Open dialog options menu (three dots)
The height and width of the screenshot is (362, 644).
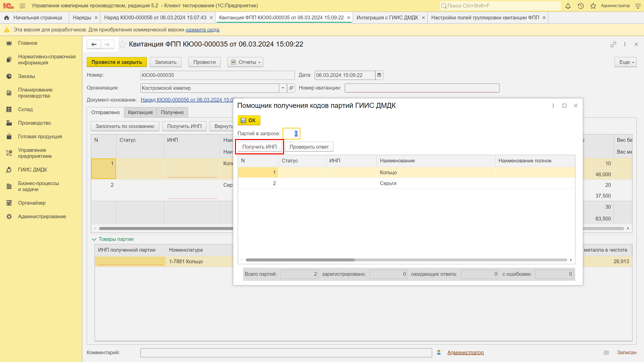click(x=553, y=106)
